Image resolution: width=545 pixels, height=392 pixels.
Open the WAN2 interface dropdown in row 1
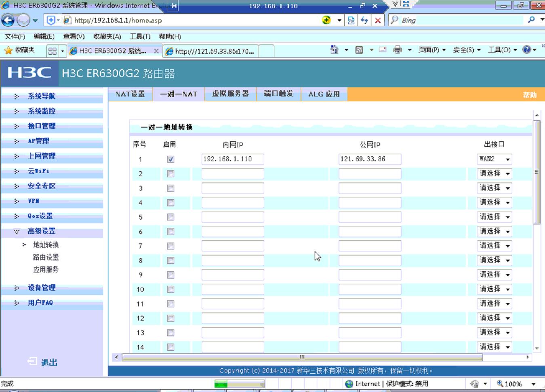494,159
